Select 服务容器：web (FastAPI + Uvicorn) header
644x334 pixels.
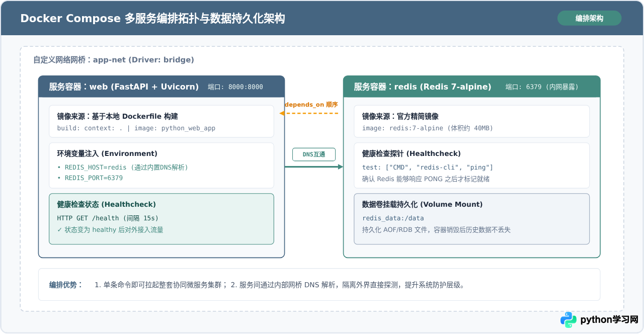pyautogui.click(x=124, y=87)
